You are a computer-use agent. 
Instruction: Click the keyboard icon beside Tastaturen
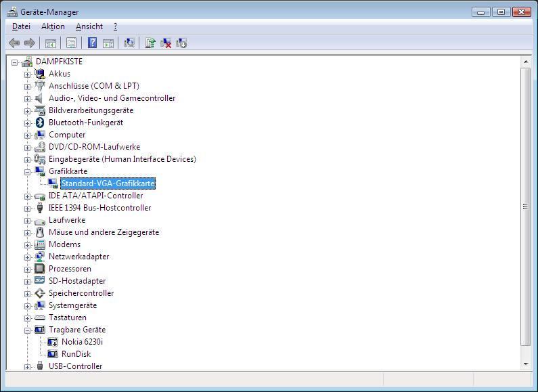coord(40,317)
